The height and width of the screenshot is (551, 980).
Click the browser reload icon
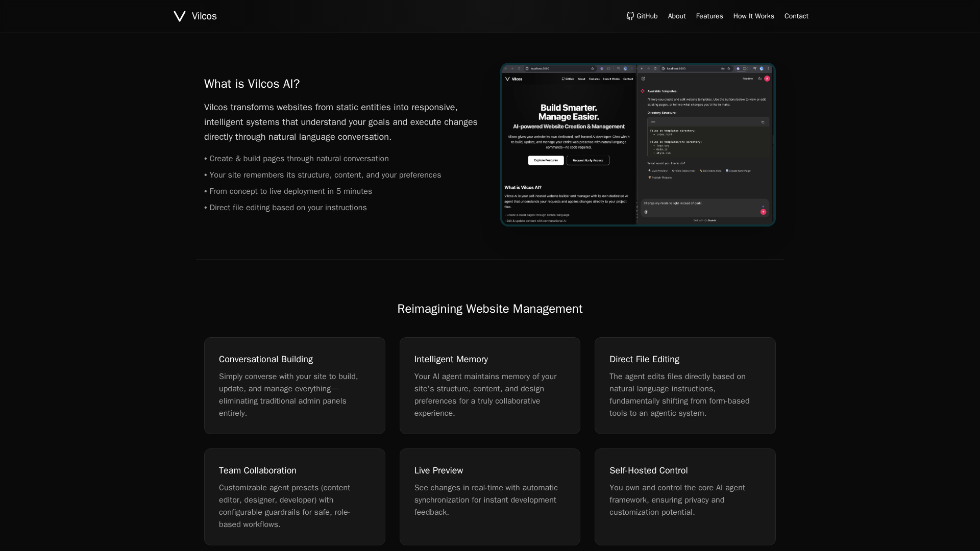point(655,68)
